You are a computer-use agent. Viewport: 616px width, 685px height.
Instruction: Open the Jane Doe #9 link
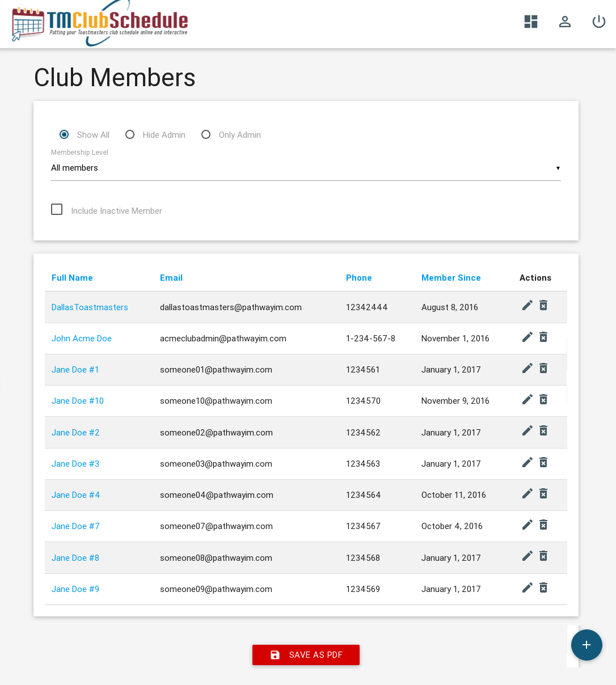pyautogui.click(x=75, y=589)
